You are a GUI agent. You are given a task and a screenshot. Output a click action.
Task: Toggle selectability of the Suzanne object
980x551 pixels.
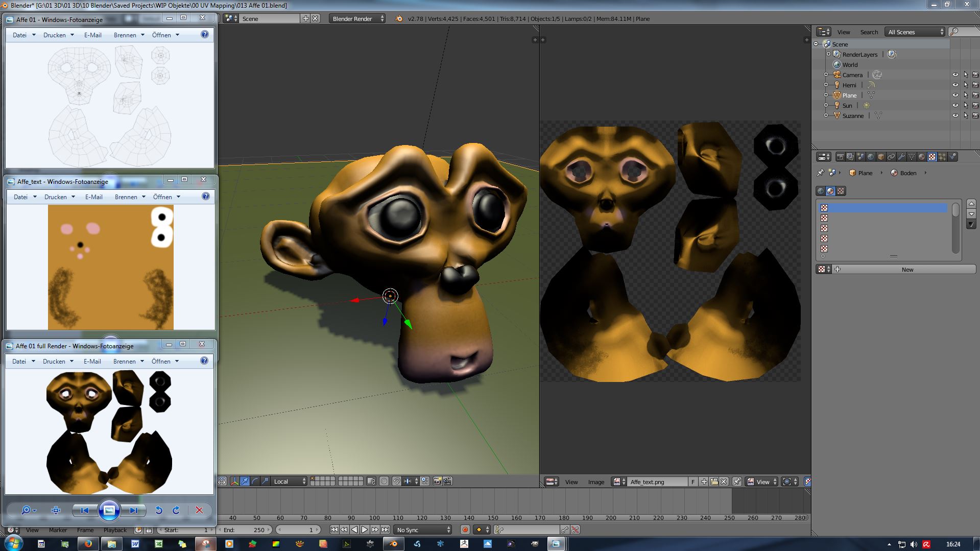966,115
